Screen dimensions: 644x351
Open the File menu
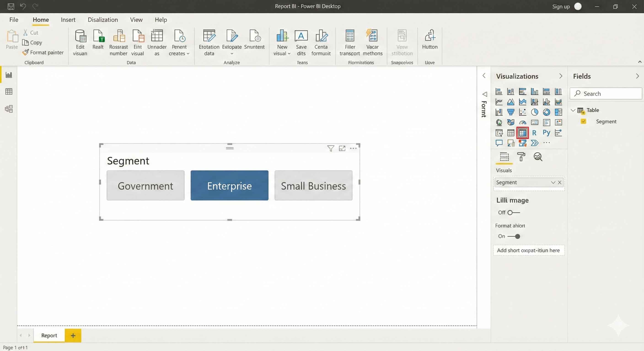point(14,20)
